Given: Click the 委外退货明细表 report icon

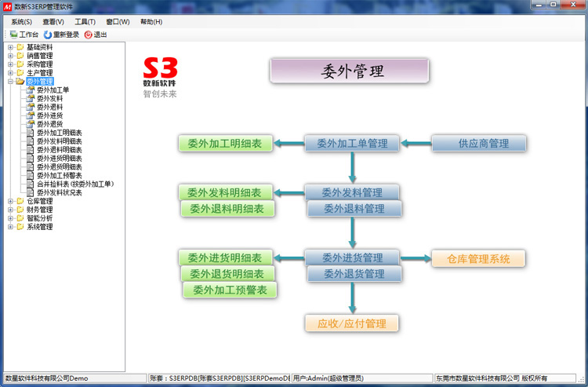Looking at the screenshot, I should [x=31, y=167].
